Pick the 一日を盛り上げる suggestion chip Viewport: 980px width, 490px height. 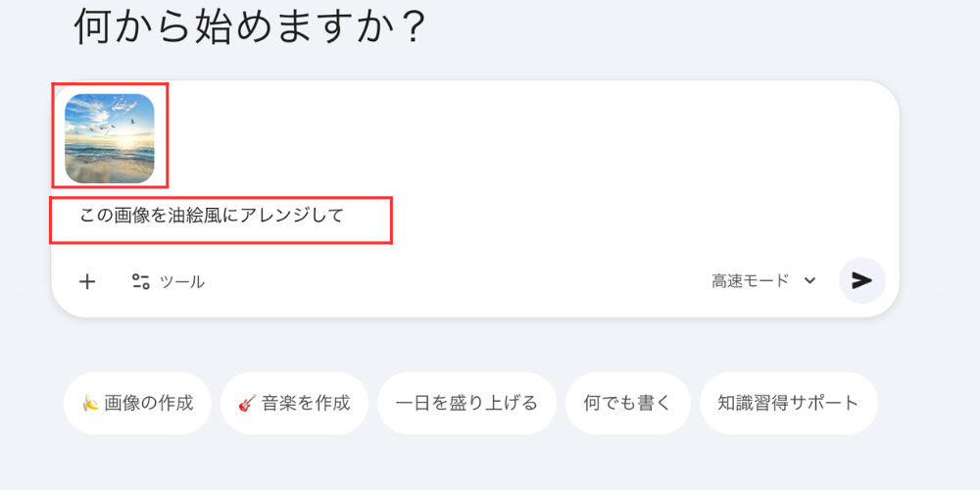tap(466, 403)
